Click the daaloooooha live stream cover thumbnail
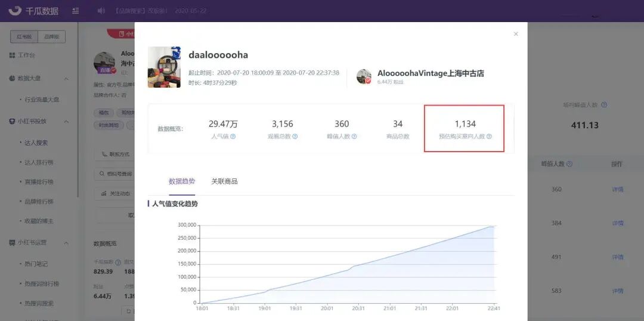644x321 pixels. [165, 67]
